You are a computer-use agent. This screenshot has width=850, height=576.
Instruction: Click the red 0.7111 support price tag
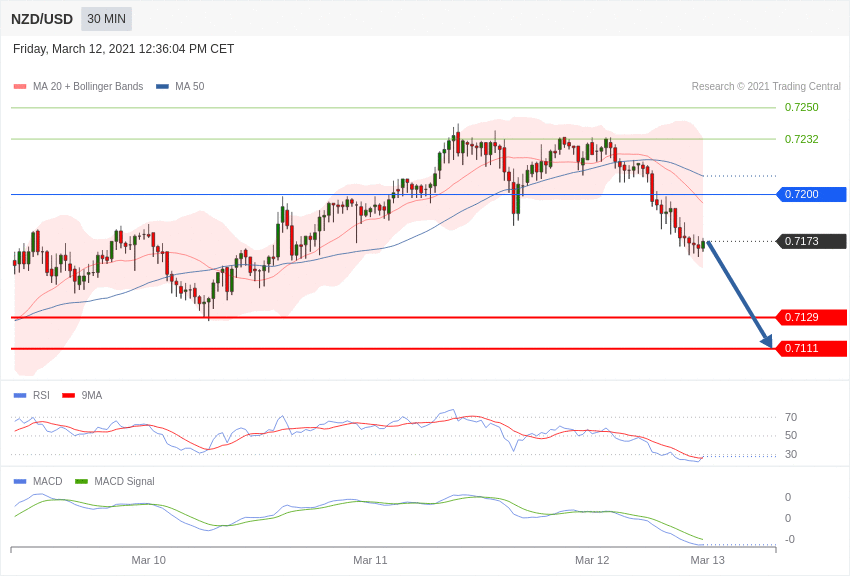tap(811, 348)
